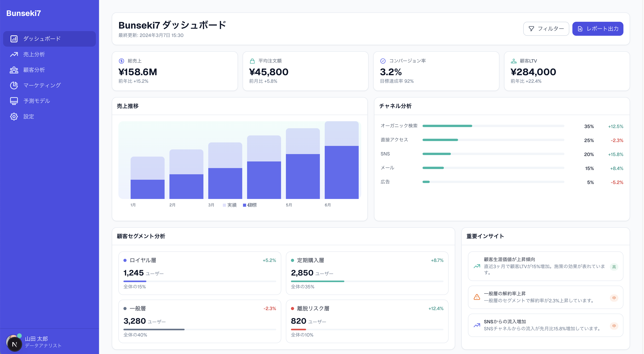Viewport: 644px width, 354px height.
Task: Click the dollar icon beside 総売上
Action: (122, 61)
